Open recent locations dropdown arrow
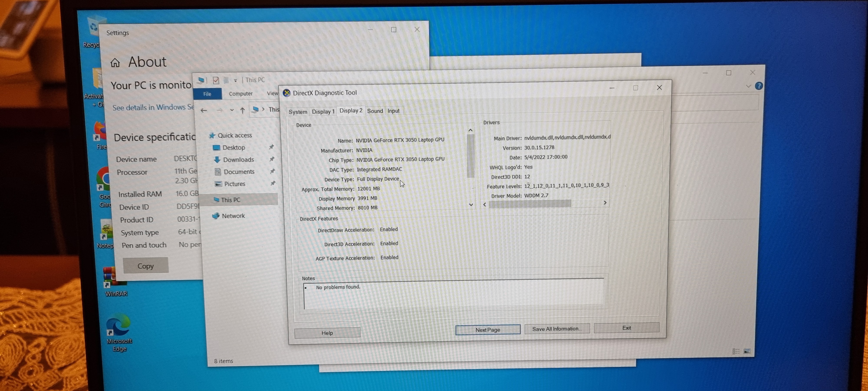The height and width of the screenshot is (391, 868). pyautogui.click(x=232, y=110)
